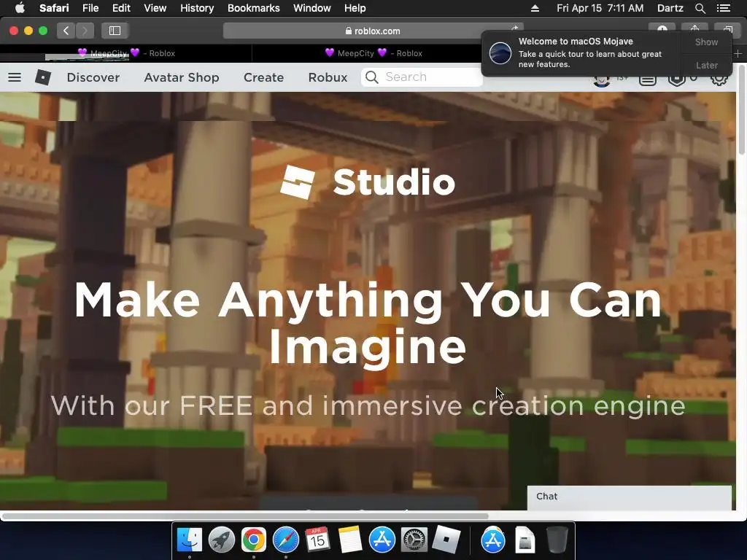747x560 pixels.
Task: Open the Roblox notifications list icon
Action: tap(648, 79)
